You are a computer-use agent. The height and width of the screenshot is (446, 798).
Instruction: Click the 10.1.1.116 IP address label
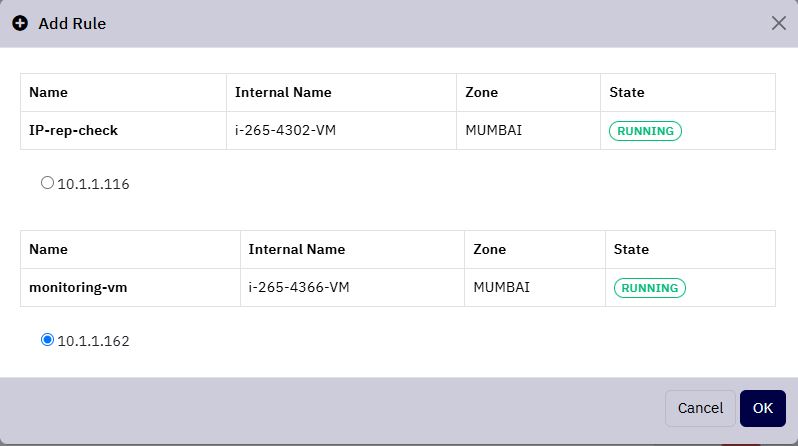pyautogui.click(x=93, y=184)
